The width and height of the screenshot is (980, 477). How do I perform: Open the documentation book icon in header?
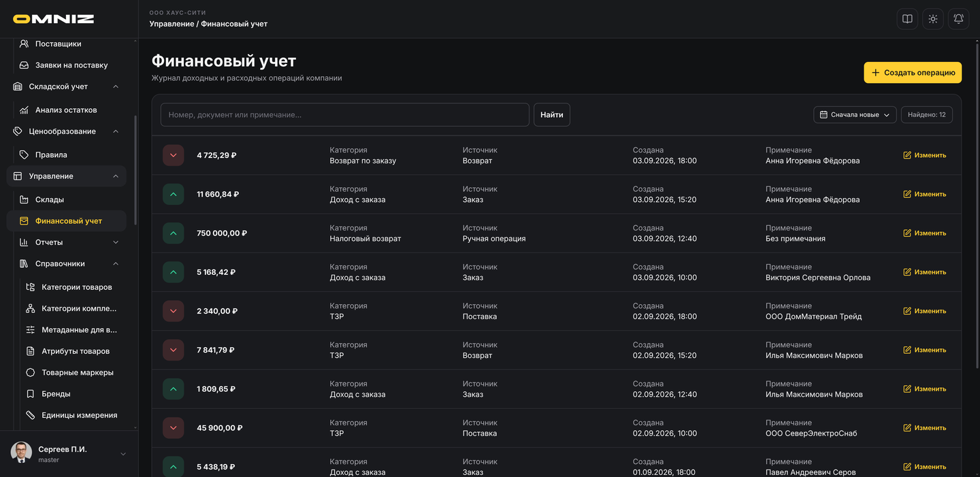907,19
